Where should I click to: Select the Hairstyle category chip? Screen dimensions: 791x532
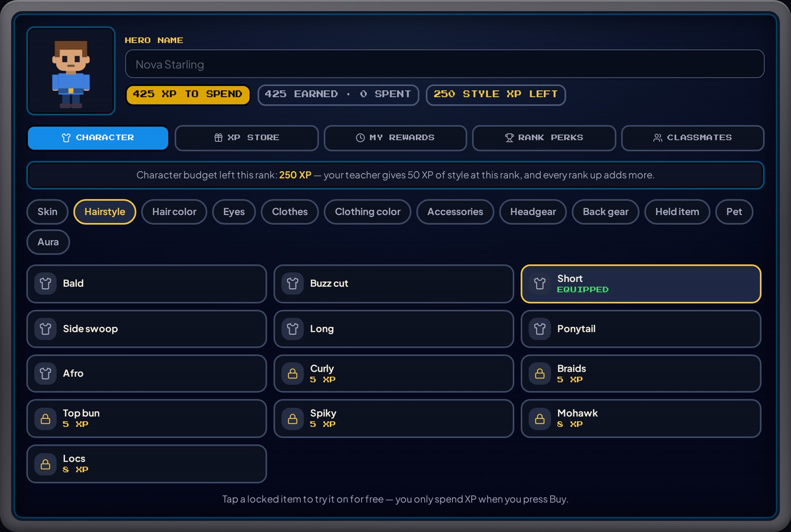tap(105, 212)
